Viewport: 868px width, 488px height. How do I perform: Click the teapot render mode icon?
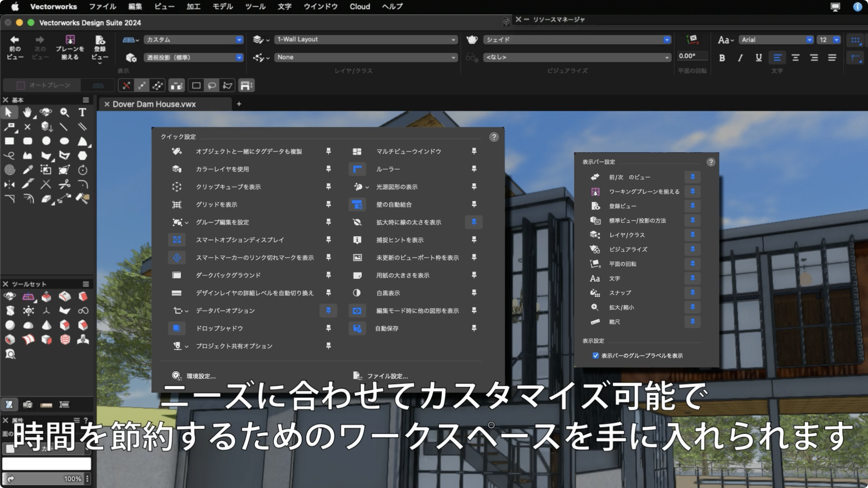pos(472,40)
